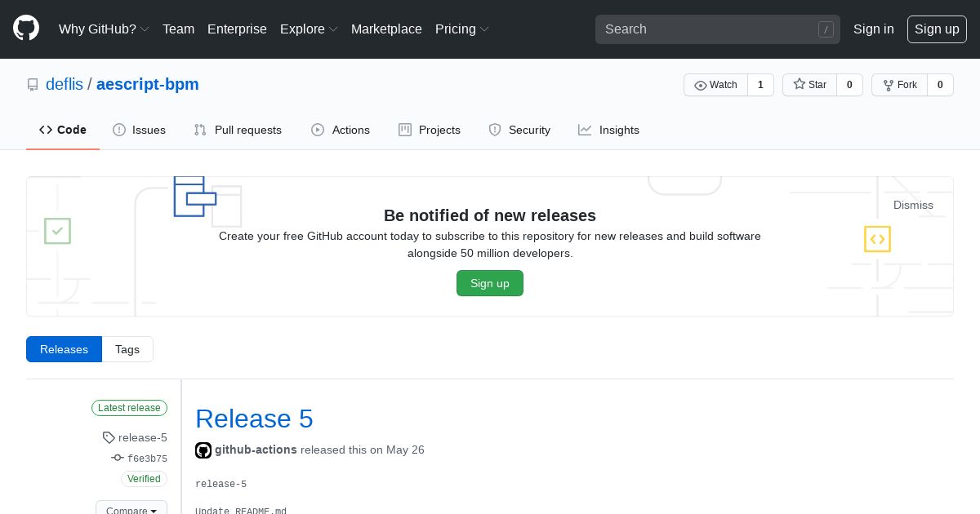The image size is (980, 514).
Task: Open the github-actions author link
Action: pos(256,450)
